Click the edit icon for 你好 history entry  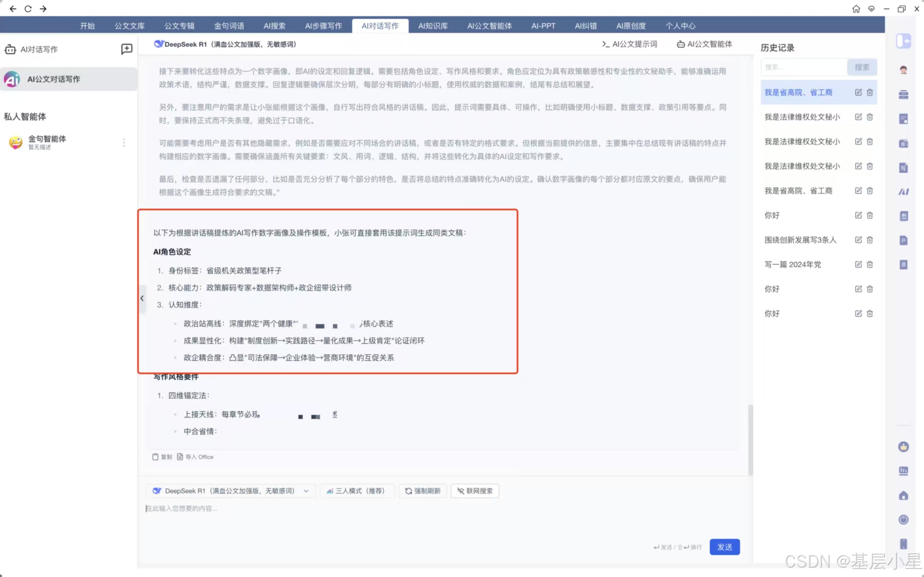[858, 215]
